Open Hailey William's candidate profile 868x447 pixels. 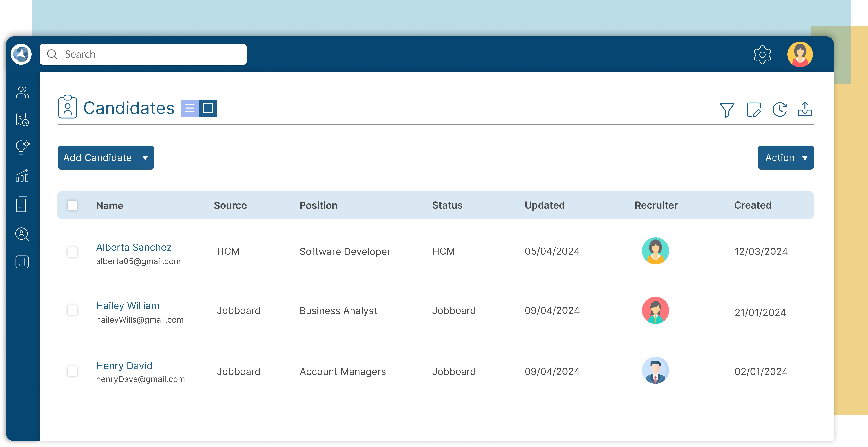pos(128,306)
